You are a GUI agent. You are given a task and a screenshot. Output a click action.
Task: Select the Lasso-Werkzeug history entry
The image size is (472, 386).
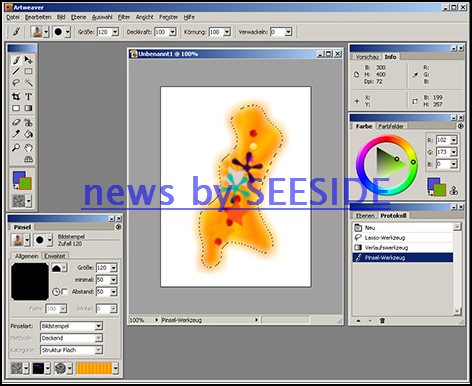point(403,238)
